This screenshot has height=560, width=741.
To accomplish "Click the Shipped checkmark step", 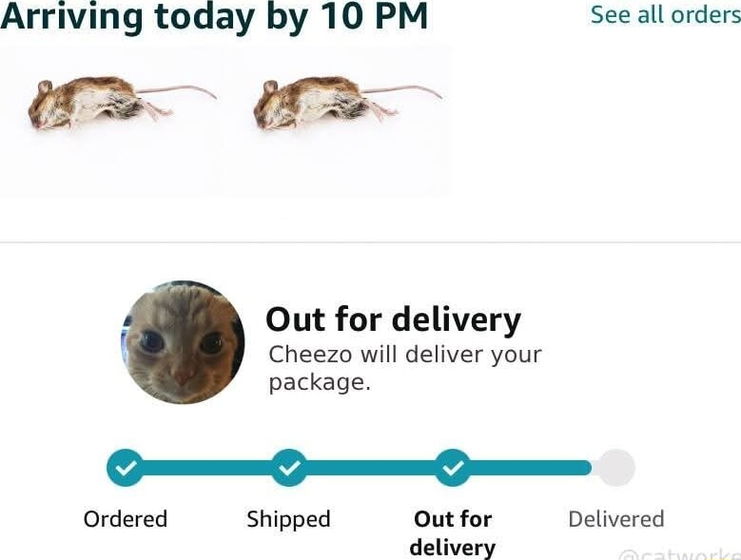I will coord(289,468).
